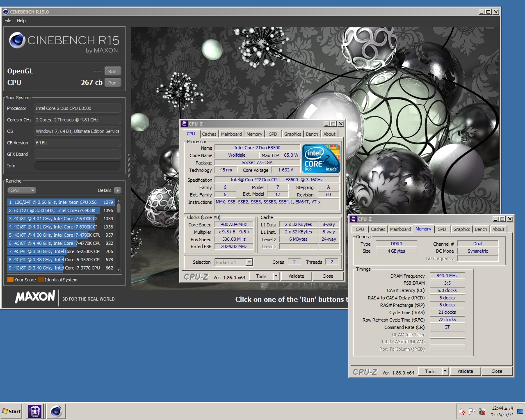The width and height of the screenshot is (525, 420).
Task: Click Validate in CPU tab window
Action: point(296,276)
